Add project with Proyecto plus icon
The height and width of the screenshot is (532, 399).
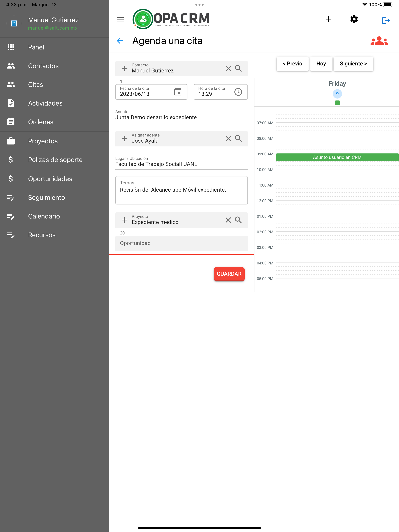point(124,220)
